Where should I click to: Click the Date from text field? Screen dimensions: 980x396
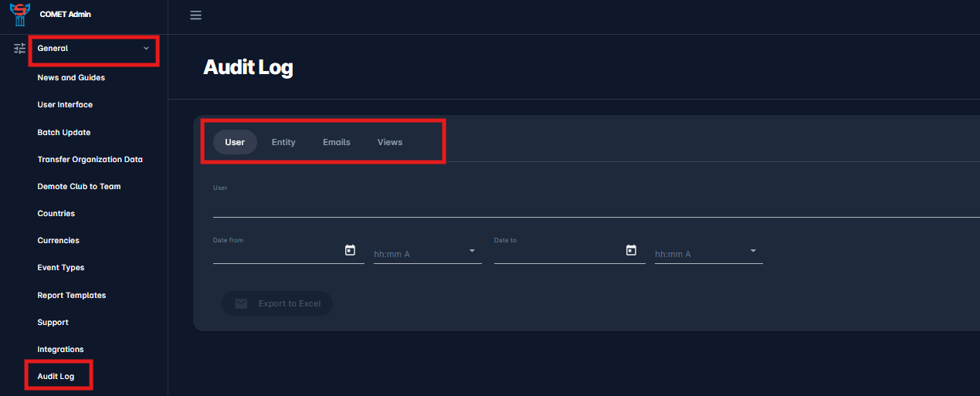276,252
